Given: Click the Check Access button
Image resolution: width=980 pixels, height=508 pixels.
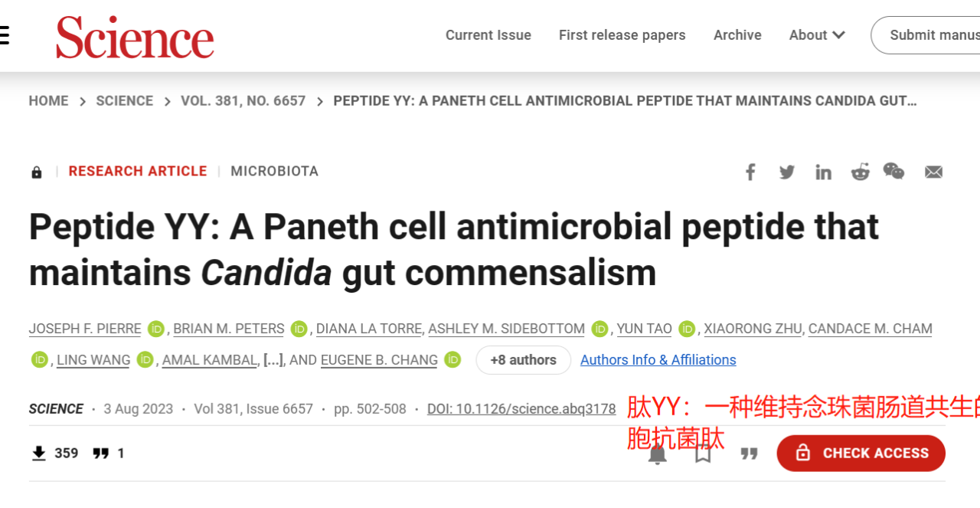Looking at the screenshot, I should (861, 454).
